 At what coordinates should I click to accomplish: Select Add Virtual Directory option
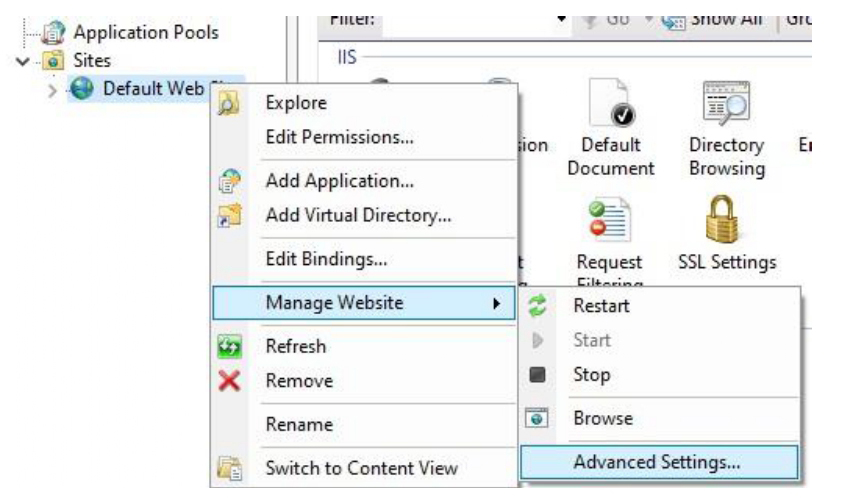click(358, 214)
